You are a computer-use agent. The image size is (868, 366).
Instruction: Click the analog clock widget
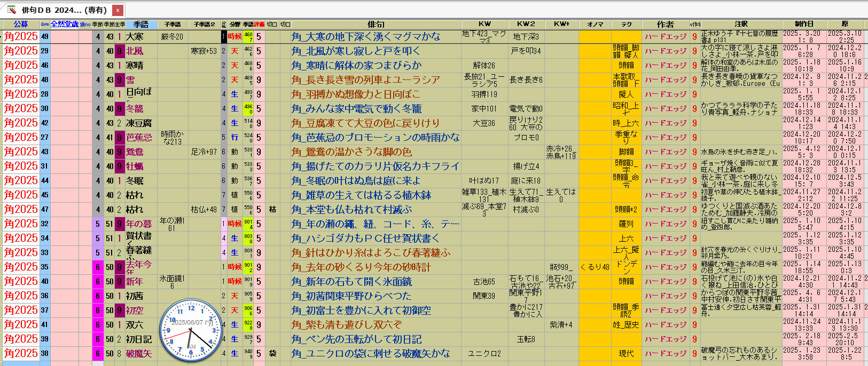click(x=191, y=330)
